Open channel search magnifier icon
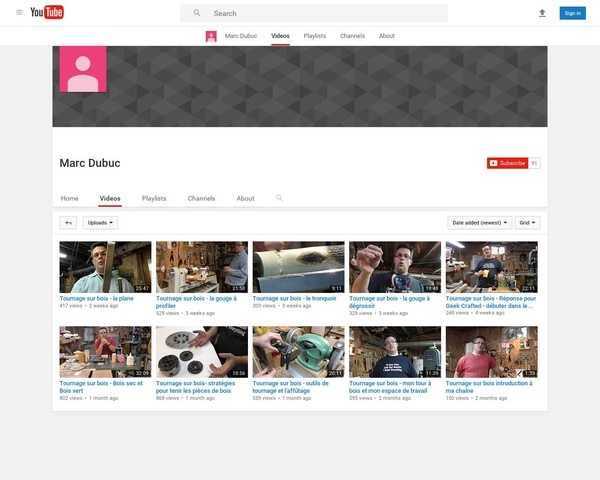600x480 pixels. coord(280,198)
